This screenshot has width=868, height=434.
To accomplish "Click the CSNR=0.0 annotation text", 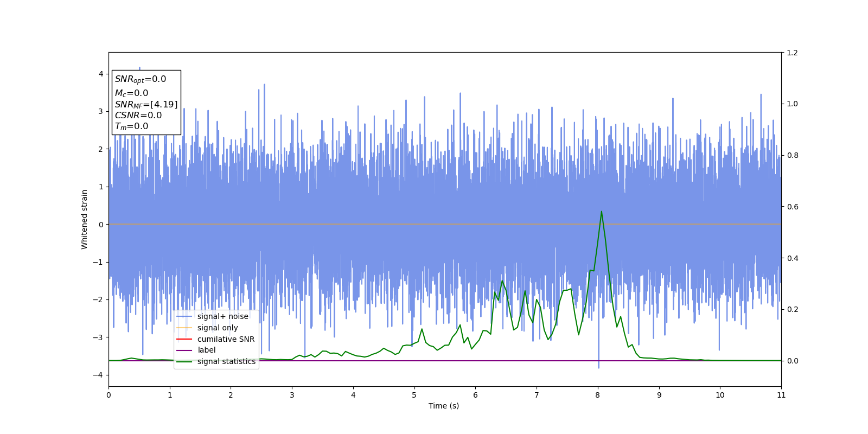I will coord(138,115).
